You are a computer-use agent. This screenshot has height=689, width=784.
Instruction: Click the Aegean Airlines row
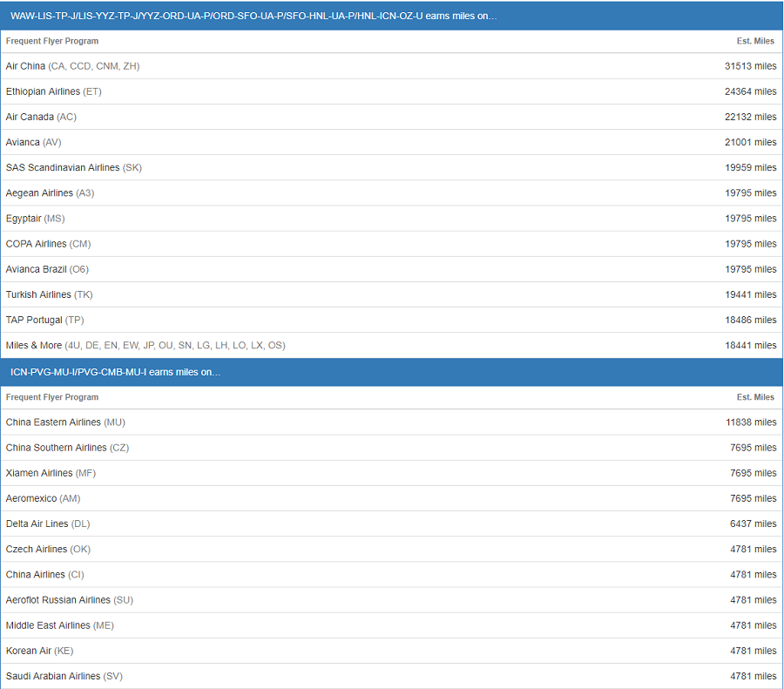[x=392, y=193]
